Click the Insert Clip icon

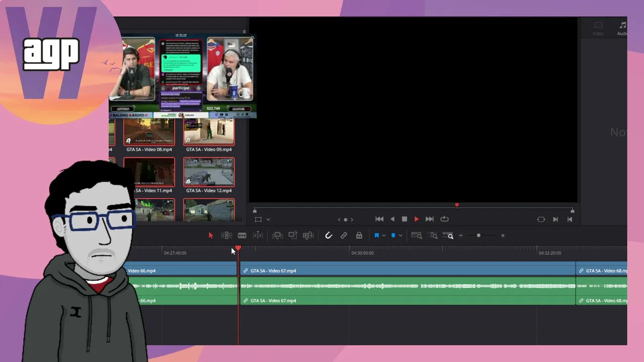[277, 235]
